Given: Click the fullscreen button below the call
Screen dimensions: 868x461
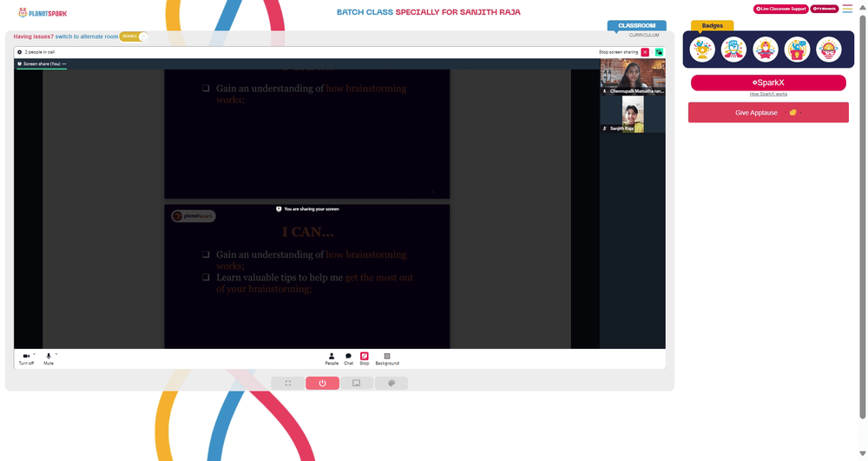Looking at the screenshot, I should 288,383.
